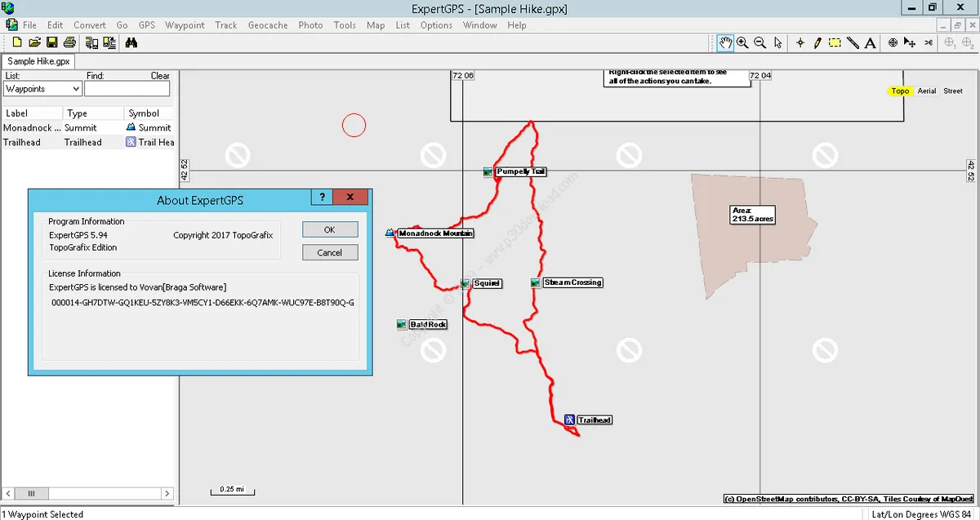This screenshot has width=980, height=520.
Task: Open the Find binoculars tool
Action: pos(131,42)
